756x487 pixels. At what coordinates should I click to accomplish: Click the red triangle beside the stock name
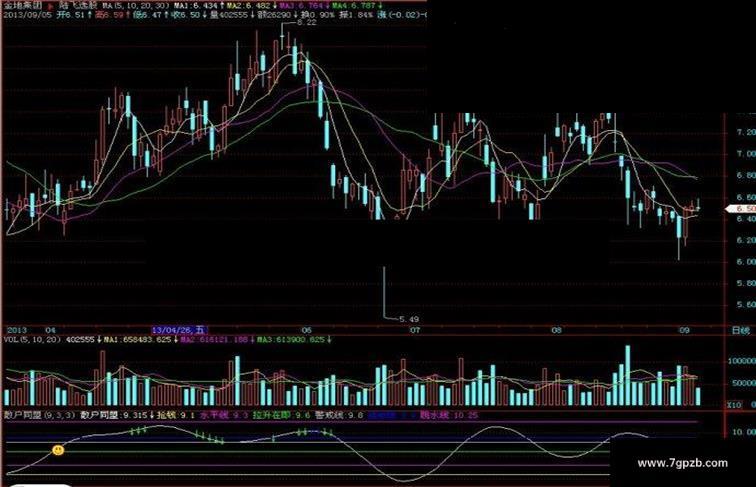[51, 7]
